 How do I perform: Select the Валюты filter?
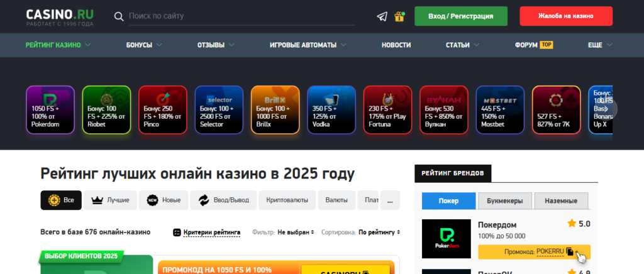[x=336, y=200]
